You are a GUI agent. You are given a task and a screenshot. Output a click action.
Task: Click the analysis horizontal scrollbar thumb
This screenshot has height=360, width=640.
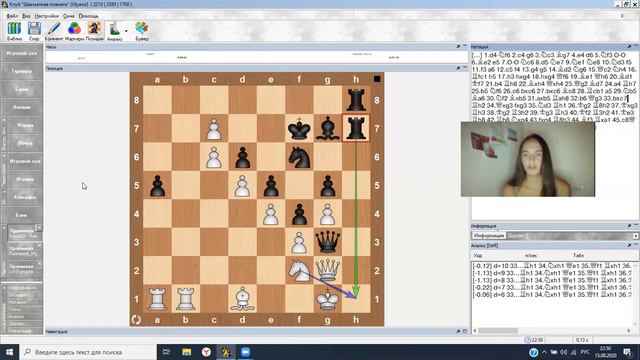(498, 331)
